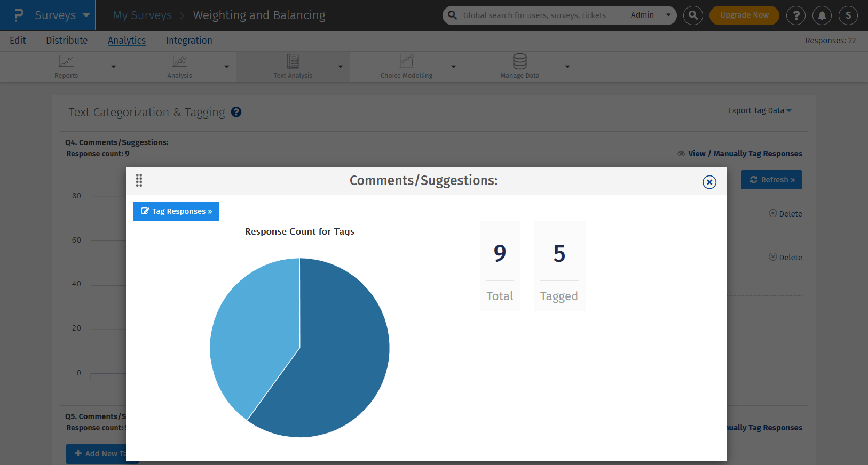
Task: Select the Choice Modelling icon
Action: point(406,61)
